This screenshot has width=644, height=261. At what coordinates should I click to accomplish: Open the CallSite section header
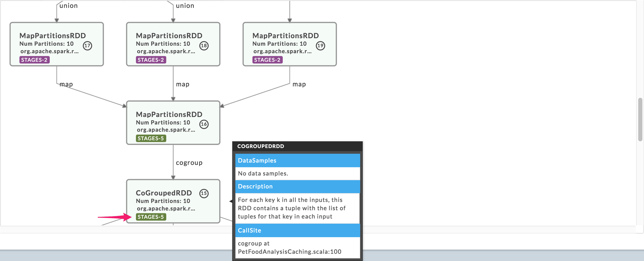pyautogui.click(x=298, y=230)
